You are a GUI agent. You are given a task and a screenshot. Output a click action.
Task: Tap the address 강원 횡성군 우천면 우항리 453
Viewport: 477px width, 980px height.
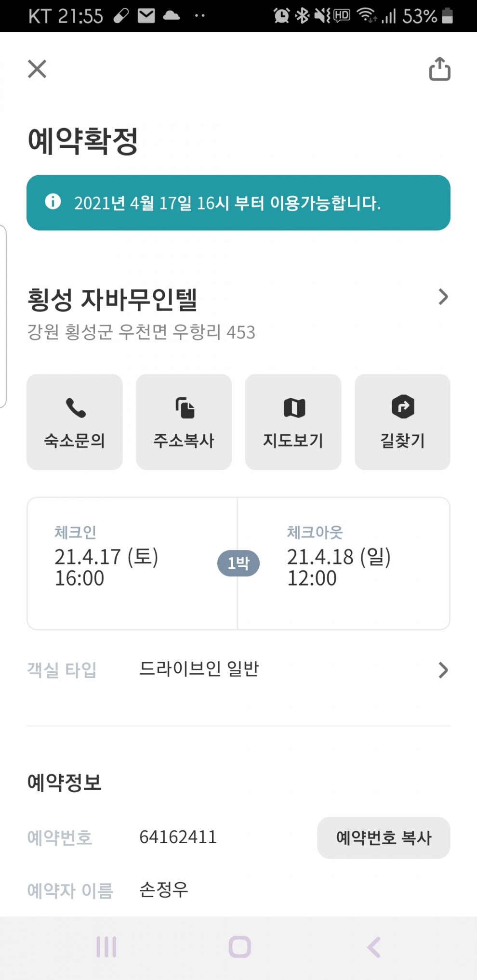[141, 332]
